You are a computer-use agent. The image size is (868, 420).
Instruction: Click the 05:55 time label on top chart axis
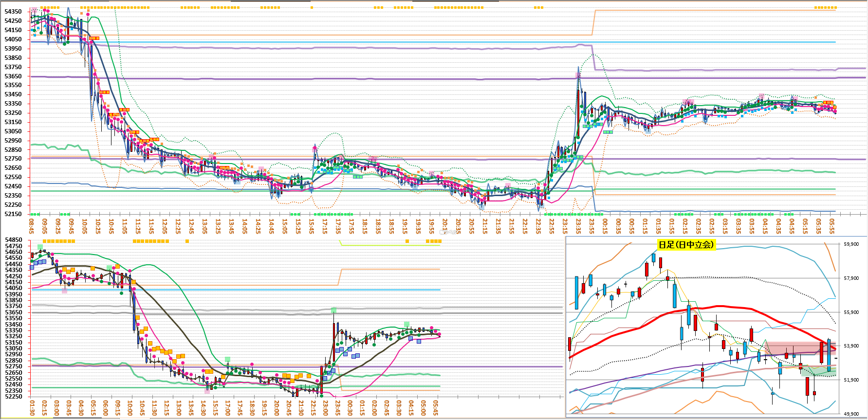click(x=832, y=225)
